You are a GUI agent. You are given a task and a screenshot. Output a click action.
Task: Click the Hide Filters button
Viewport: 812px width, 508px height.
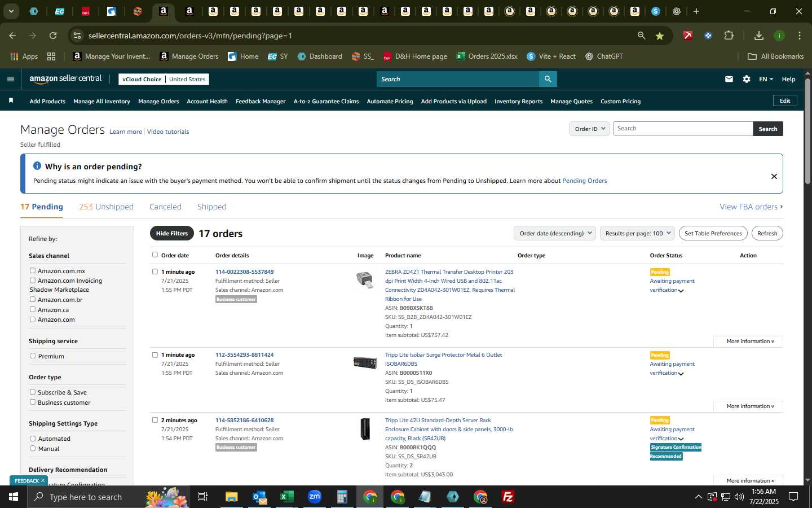coord(172,233)
